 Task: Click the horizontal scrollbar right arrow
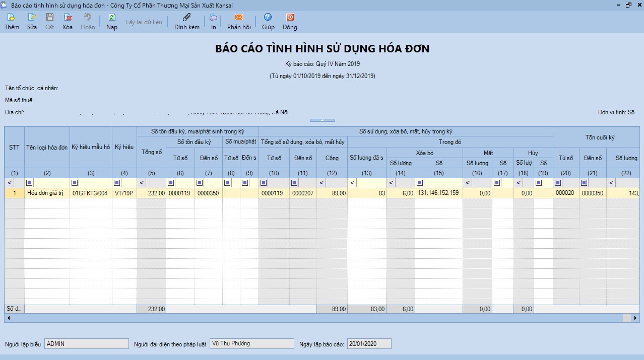(635, 318)
